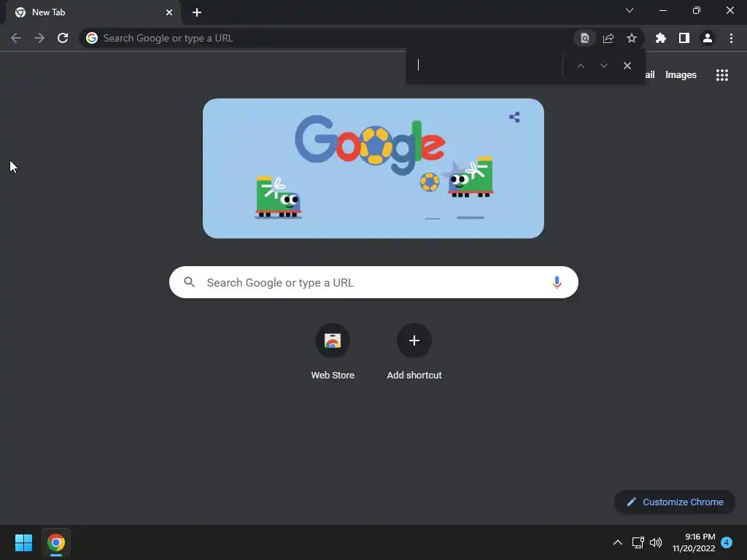The height and width of the screenshot is (560, 747).
Task: Toggle the side panel icon
Action: (684, 38)
